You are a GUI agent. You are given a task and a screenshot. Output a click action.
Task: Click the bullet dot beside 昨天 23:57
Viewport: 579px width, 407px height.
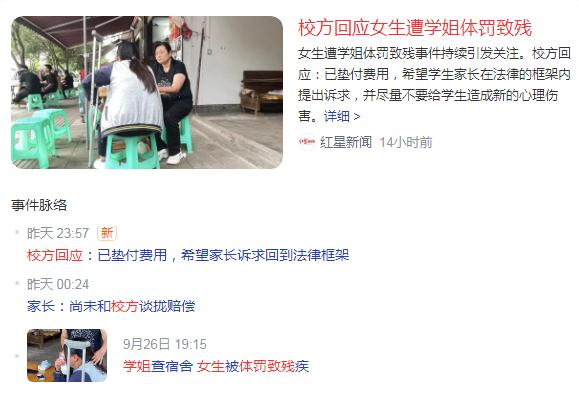click(x=17, y=232)
